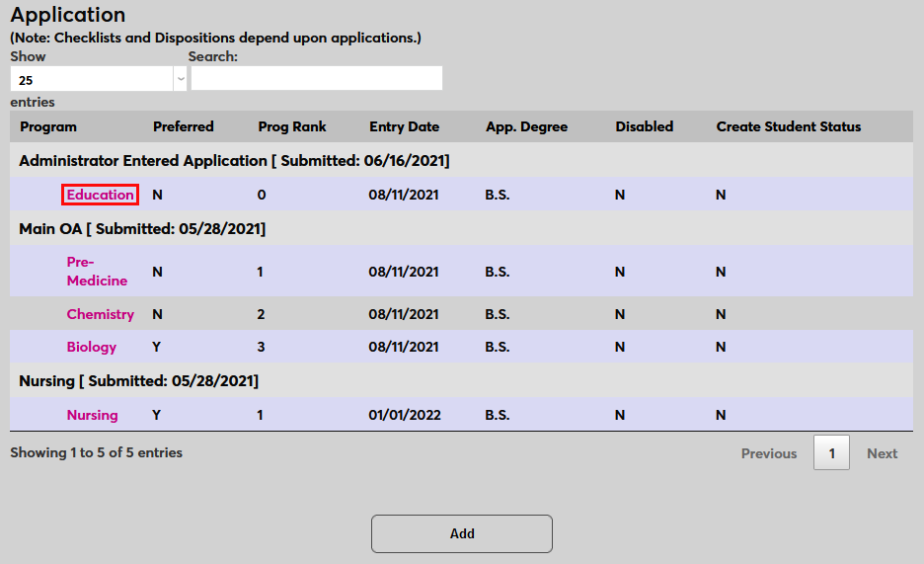Click the Checklists and Dispositions note text
The image size is (924, 564).
tap(215, 38)
